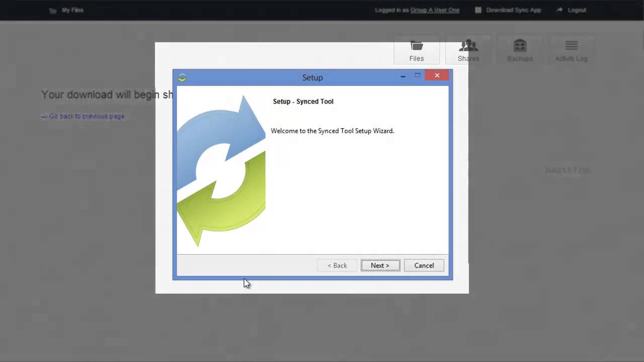Image resolution: width=644 pixels, height=362 pixels.
Task: Close the Setup window
Action: [x=437, y=75]
